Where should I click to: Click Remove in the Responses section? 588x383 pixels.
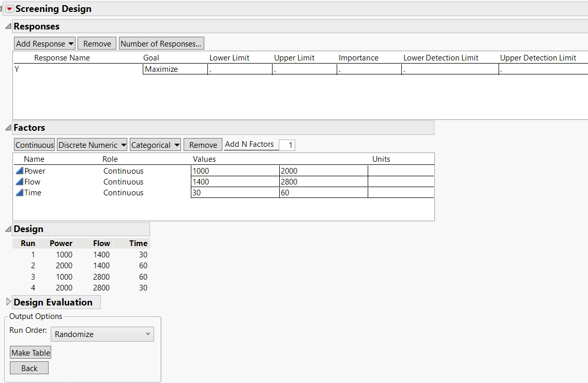(x=96, y=43)
